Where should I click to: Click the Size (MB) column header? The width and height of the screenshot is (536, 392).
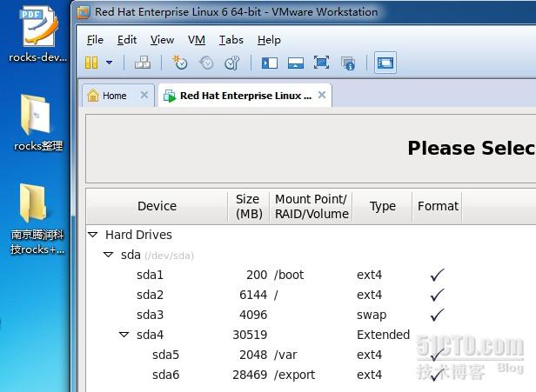point(249,206)
